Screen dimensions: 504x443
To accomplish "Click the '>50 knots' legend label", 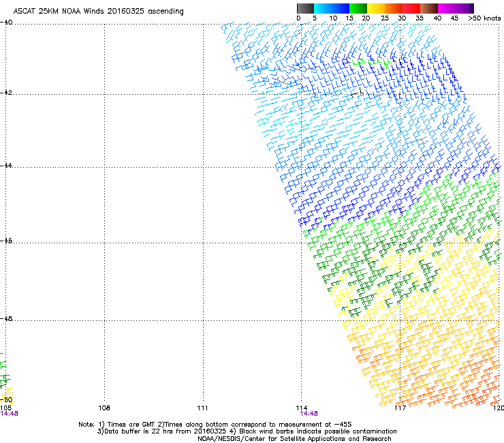I will click(484, 18).
